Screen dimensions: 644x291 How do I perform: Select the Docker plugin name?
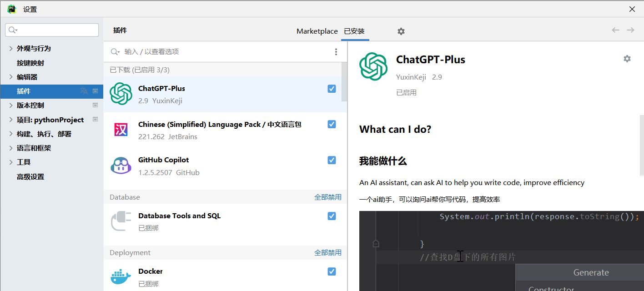(x=150, y=271)
